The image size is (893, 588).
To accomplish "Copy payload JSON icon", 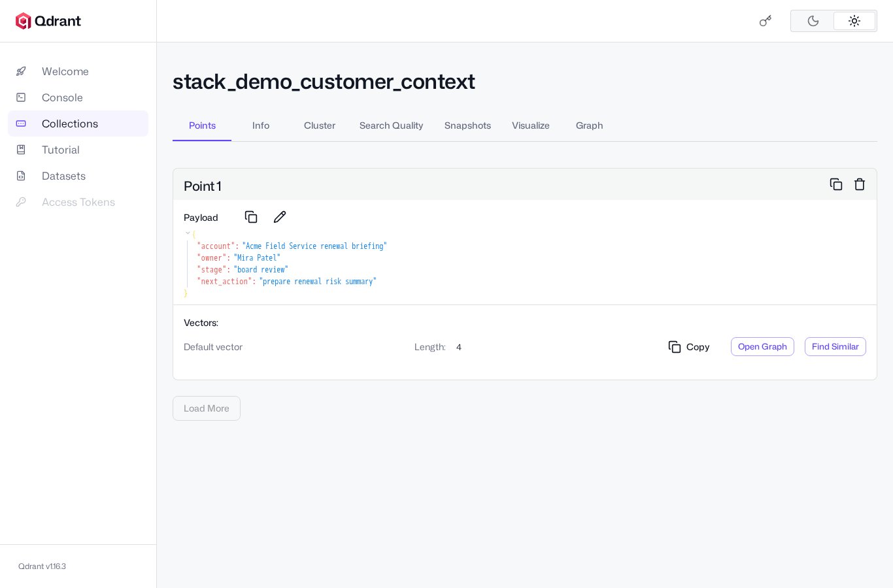I will [251, 217].
